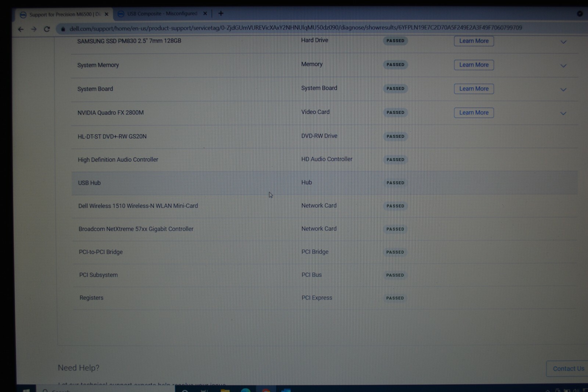Image resolution: width=588 pixels, height=392 pixels.
Task: Click the PASSED badge for HD Audio Controller
Action: tap(395, 160)
